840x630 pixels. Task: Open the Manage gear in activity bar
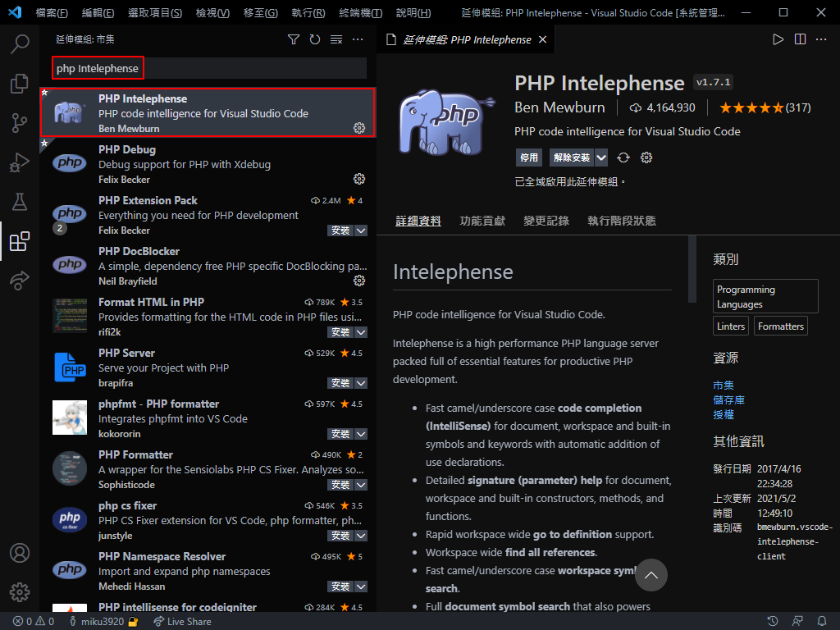tap(20, 592)
